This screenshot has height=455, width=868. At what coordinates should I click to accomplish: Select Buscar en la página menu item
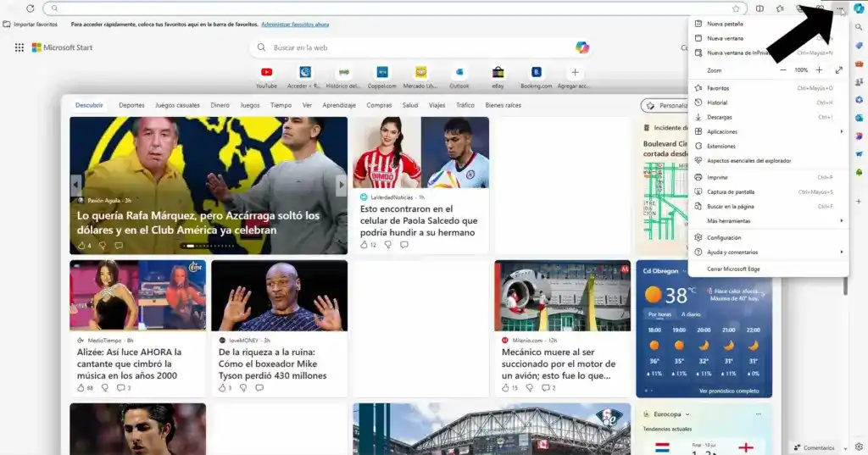click(x=768, y=207)
